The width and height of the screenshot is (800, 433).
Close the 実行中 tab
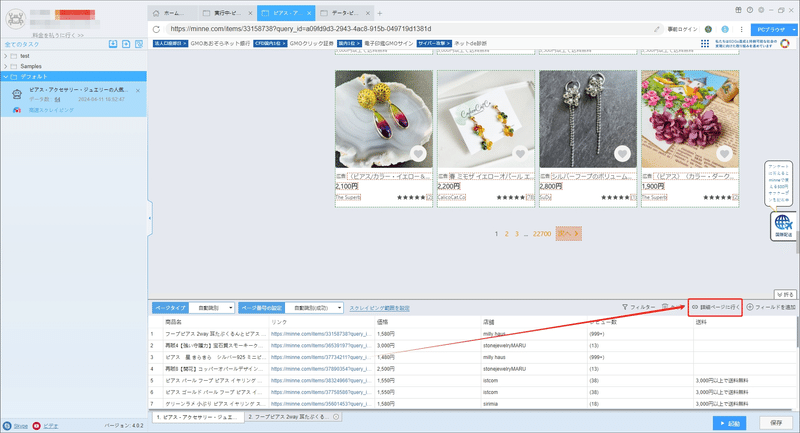pyautogui.click(x=250, y=13)
